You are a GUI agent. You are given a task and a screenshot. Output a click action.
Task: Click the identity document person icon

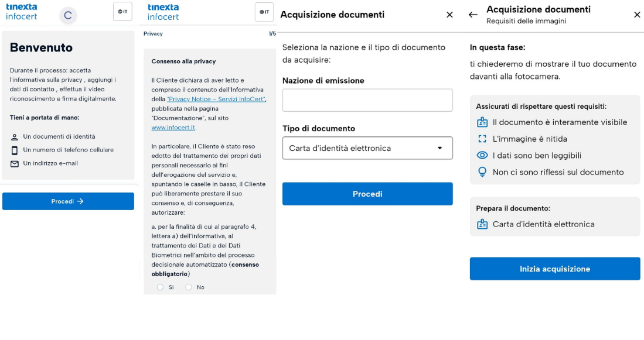(15, 137)
